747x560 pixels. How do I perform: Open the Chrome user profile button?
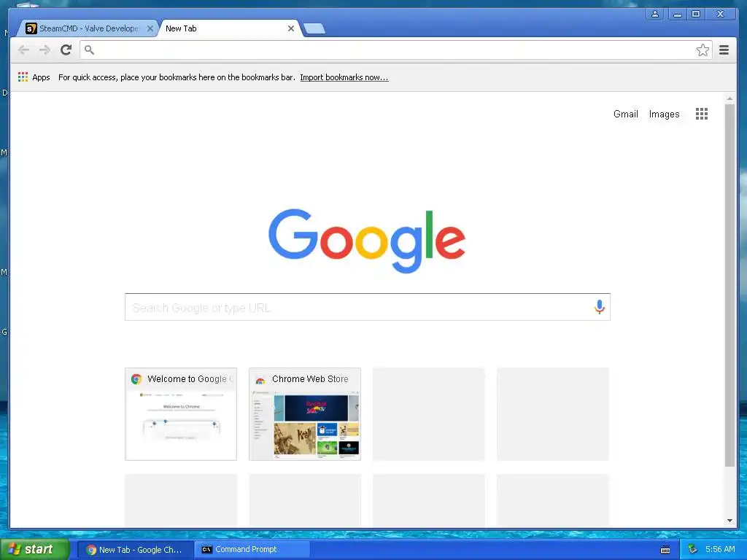pyautogui.click(x=655, y=15)
